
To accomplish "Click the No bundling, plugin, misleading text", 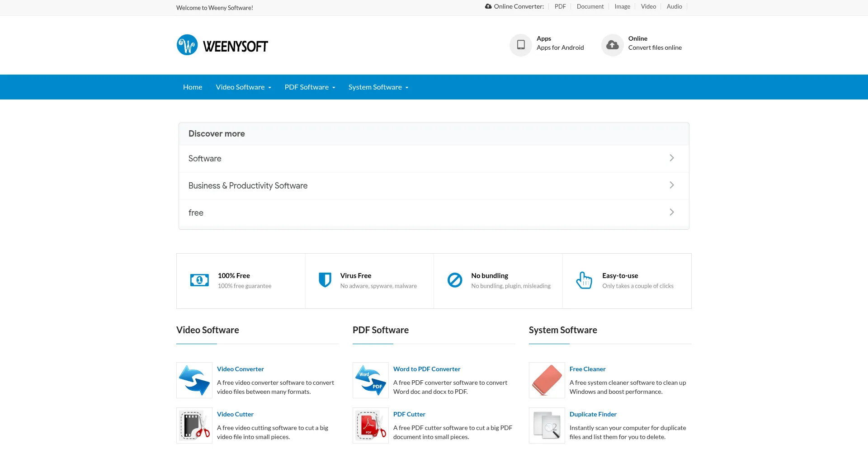I will [511, 286].
